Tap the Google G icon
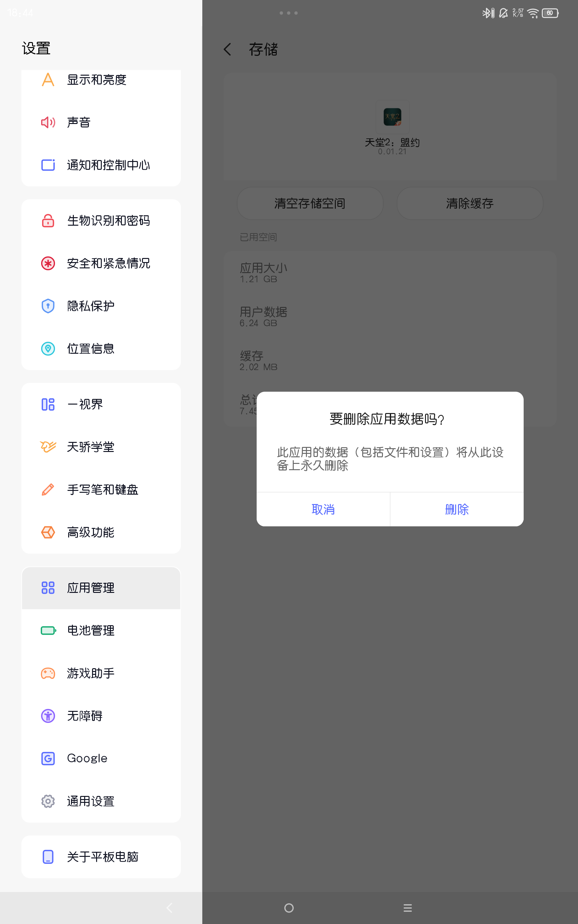The width and height of the screenshot is (578, 924). [x=48, y=758]
